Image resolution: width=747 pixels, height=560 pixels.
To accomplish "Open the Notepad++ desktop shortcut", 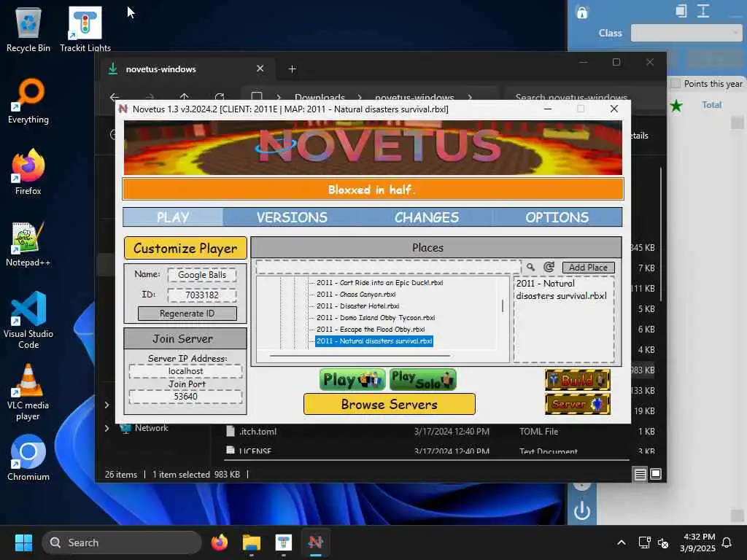I will point(28,244).
